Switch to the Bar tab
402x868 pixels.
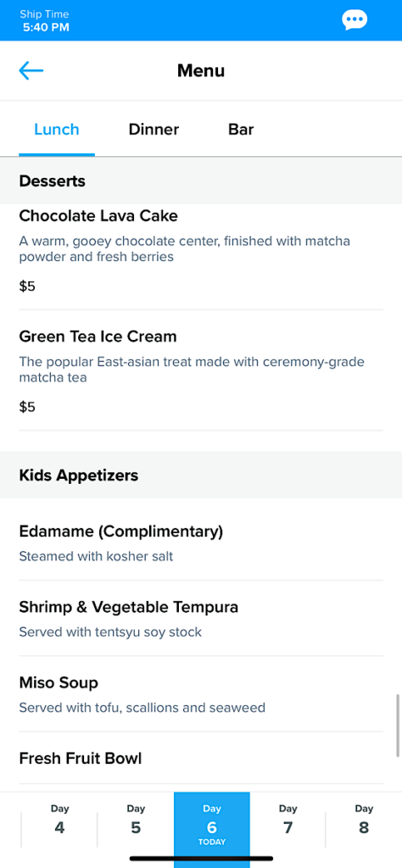(241, 130)
